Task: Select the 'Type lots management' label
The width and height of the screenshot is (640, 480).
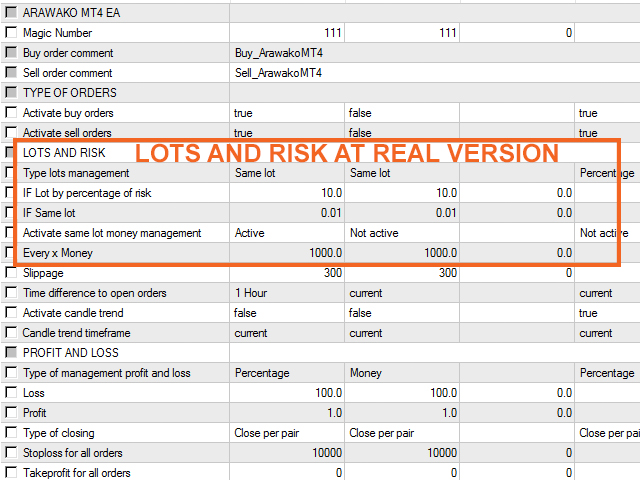Action: pyautogui.click(x=76, y=173)
